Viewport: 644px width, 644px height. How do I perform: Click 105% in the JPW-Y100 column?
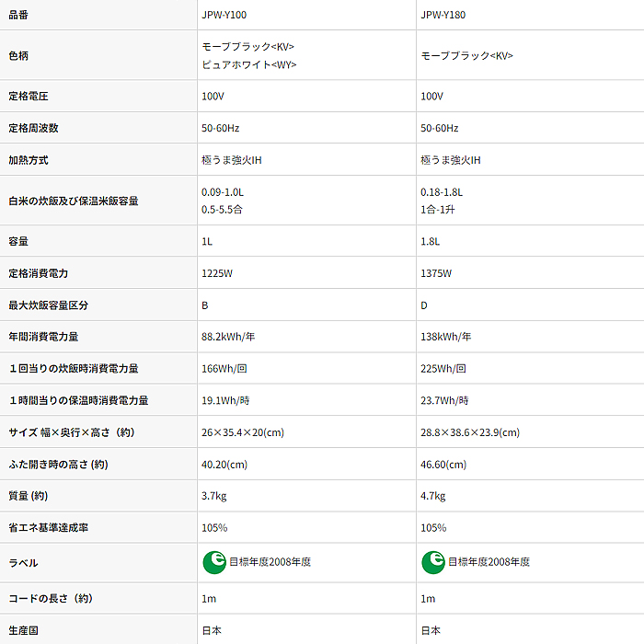click(x=214, y=527)
